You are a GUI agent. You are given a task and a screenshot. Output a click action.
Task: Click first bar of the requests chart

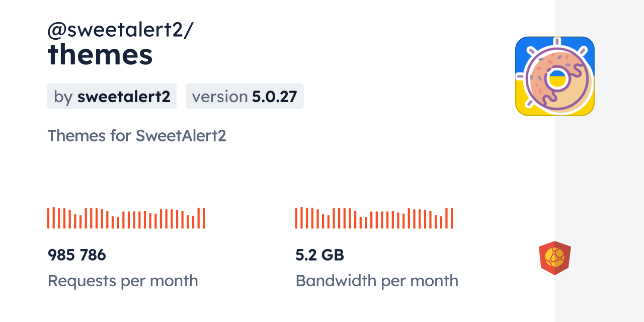point(48,218)
